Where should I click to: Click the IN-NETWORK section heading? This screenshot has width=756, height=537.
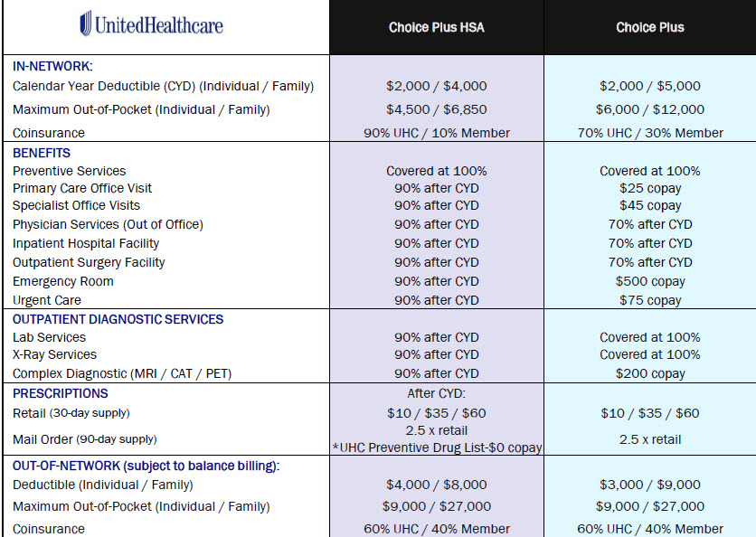click(52, 66)
